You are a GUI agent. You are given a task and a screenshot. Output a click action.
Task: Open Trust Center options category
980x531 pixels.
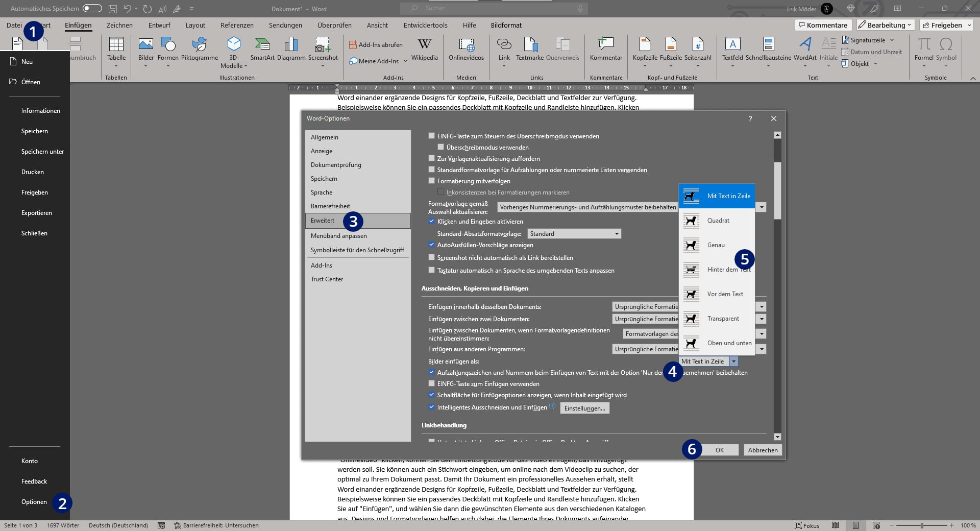point(358,279)
